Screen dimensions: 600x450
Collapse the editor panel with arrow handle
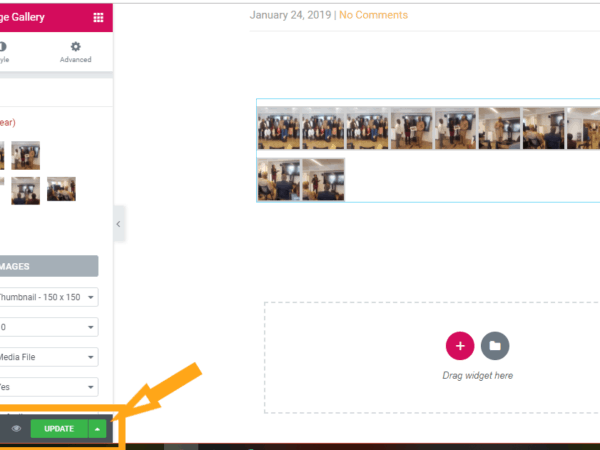coord(119,224)
